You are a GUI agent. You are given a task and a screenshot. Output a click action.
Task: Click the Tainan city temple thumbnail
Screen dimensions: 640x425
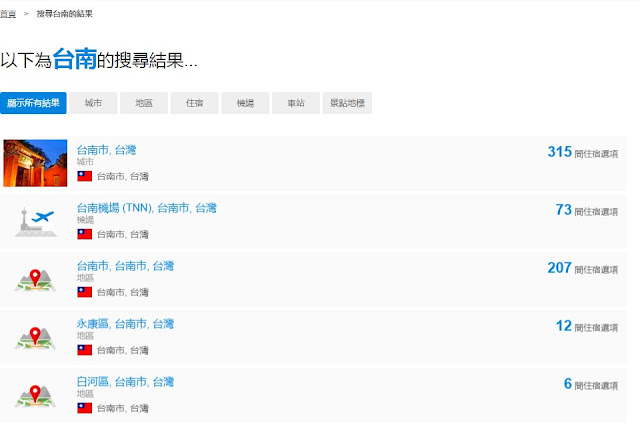[35, 163]
